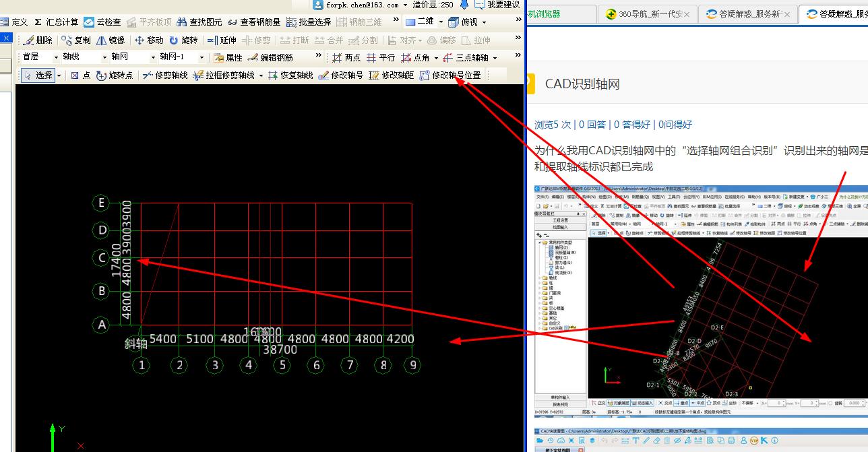Image resolution: width=868 pixels, height=452 pixels.
Task: Click axis bubble E on the grid
Action: [x=102, y=202]
